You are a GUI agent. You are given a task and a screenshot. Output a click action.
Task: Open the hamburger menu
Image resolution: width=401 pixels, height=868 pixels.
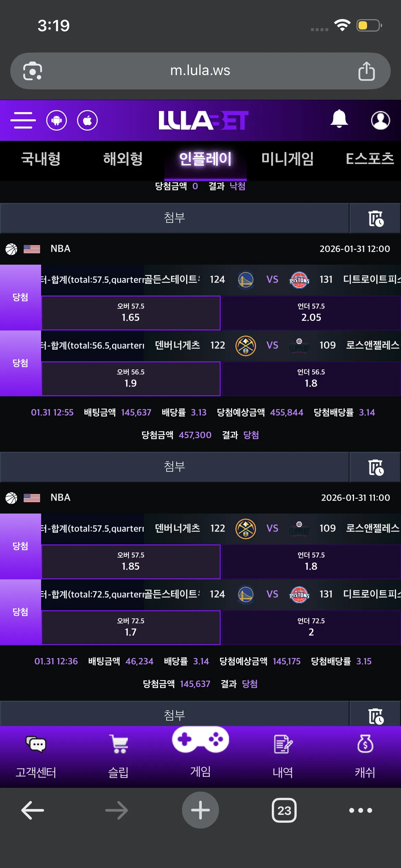tap(23, 120)
